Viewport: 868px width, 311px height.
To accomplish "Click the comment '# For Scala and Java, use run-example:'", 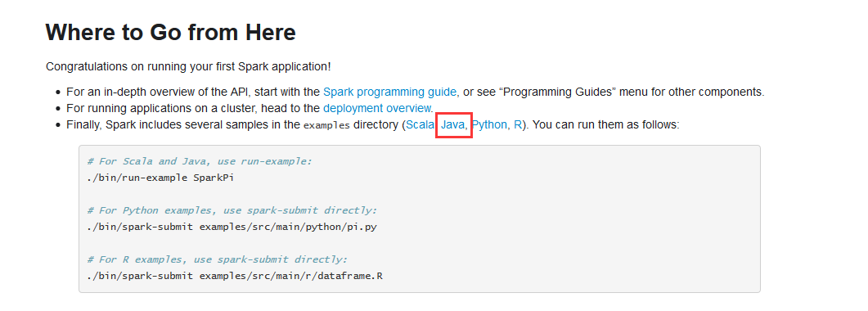I will 200,161.
